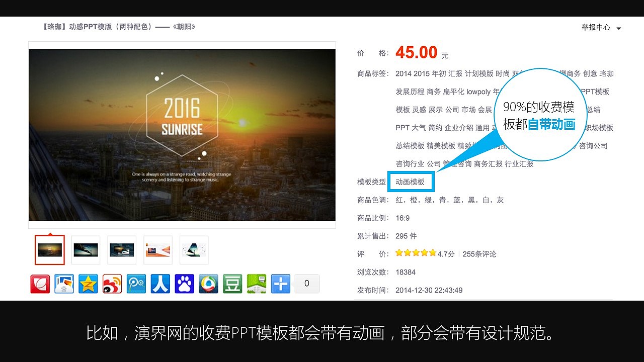Viewport: 644px width, 362px height.
Task: Click the Renren share icon
Action: [x=160, y=283]
